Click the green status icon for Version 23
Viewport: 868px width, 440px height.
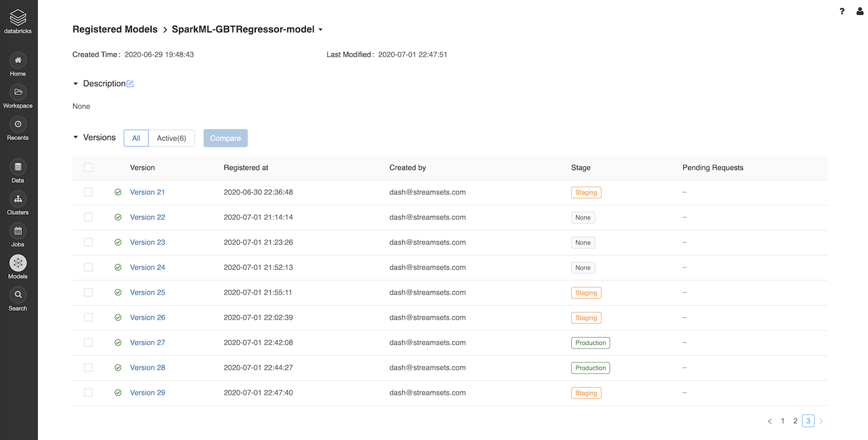point(118,243)
